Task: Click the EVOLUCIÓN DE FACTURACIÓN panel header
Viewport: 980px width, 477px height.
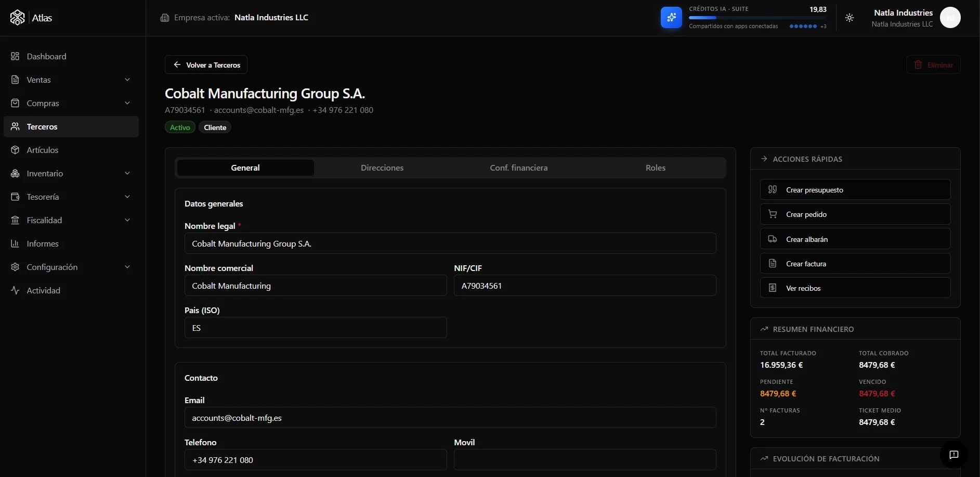Action: 855,459
